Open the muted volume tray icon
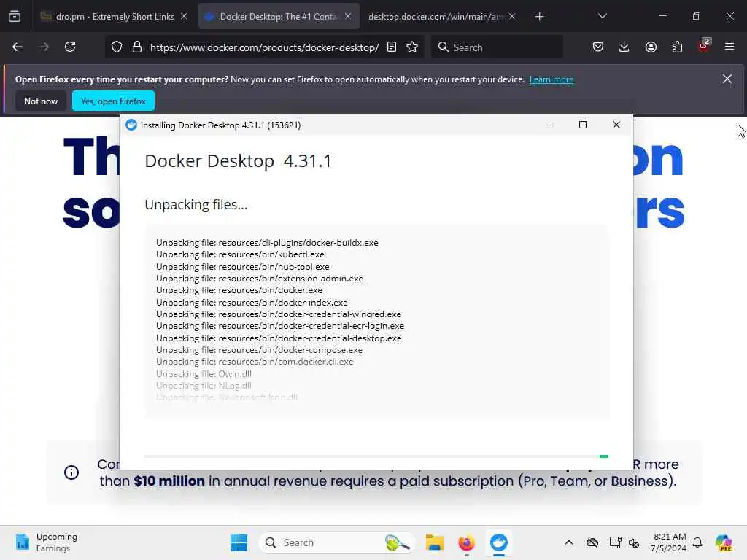The height and width of the screenshot is (560, 747). point(634,542)
